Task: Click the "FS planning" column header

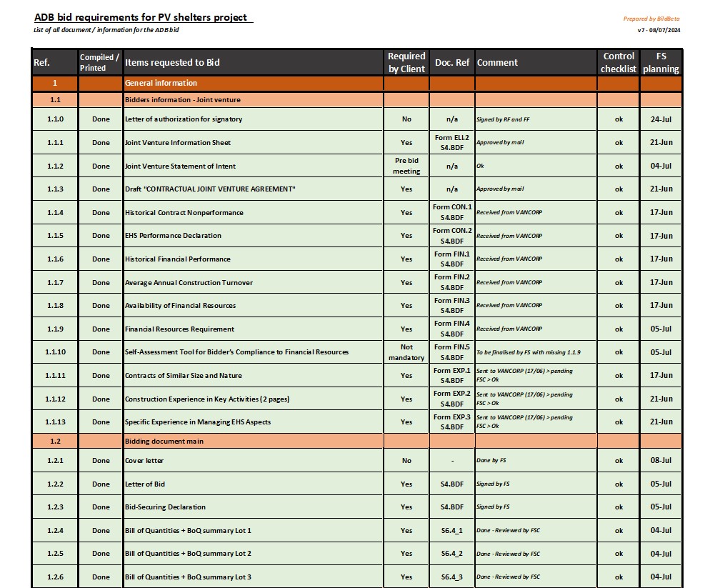Action: point(661,62)
